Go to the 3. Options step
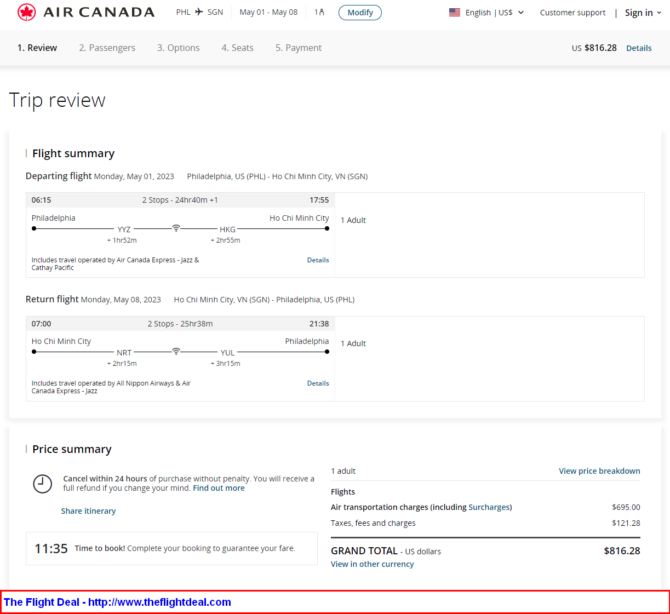670x614 pixels. pyautogui.click(x=178, y=48)
